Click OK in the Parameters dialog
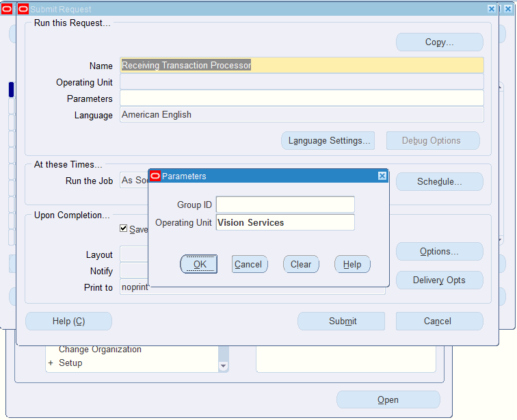 tap(198, 264)
